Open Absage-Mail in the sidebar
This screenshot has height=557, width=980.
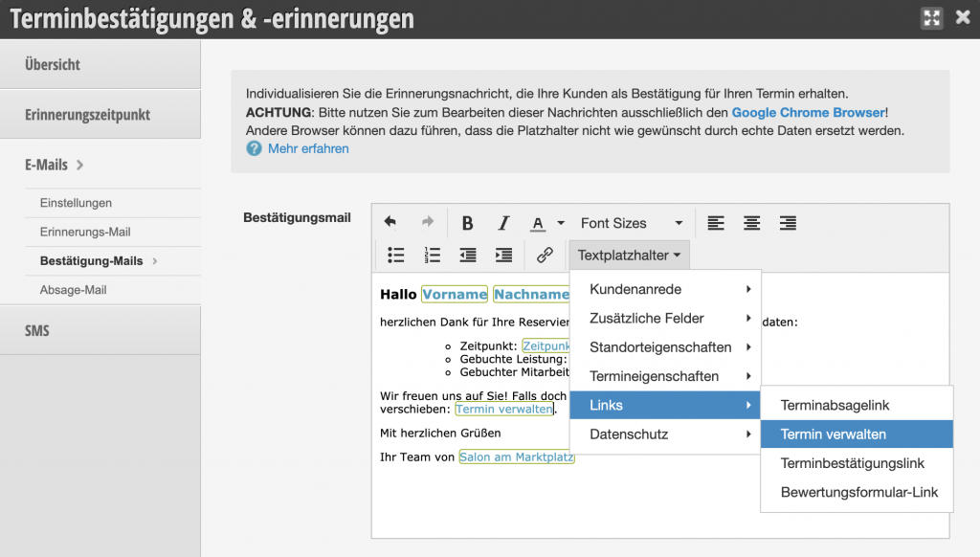coord(73,289)
